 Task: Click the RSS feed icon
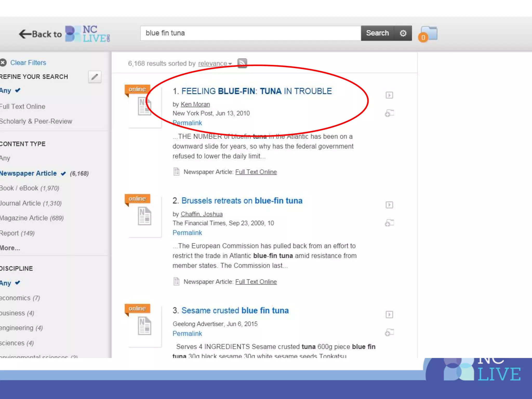pos(242,63)
